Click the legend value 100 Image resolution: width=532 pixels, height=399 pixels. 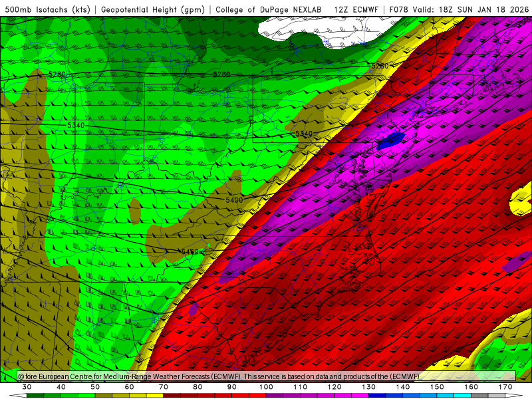coord(267,387)
